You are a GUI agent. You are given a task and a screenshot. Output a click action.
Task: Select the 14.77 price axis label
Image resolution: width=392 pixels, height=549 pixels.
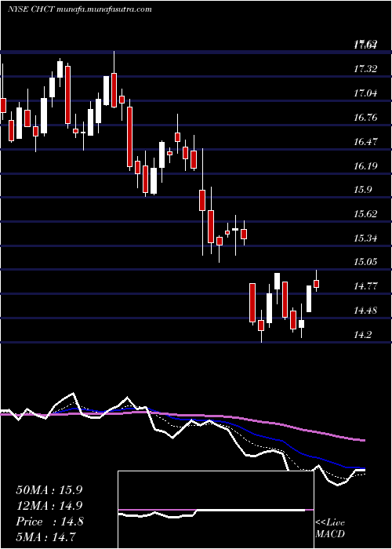[x=365, y=286]
